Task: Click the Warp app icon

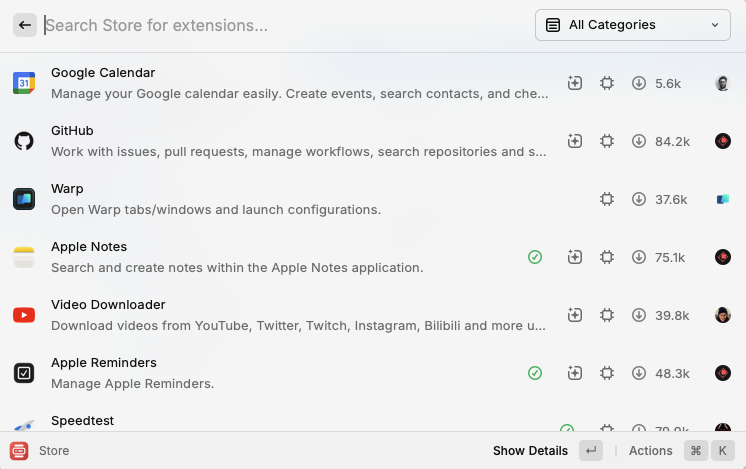Action: (x=24, y=199)
